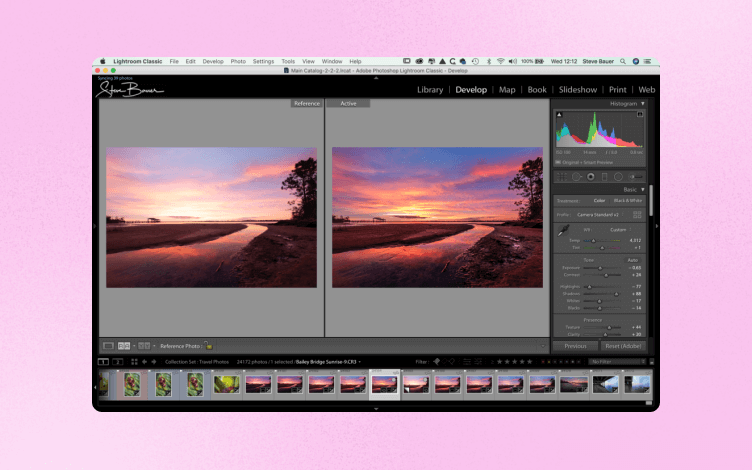Go back using filmstrip left arrow
The width and height of the screenshot is (752, 470).
144,361
